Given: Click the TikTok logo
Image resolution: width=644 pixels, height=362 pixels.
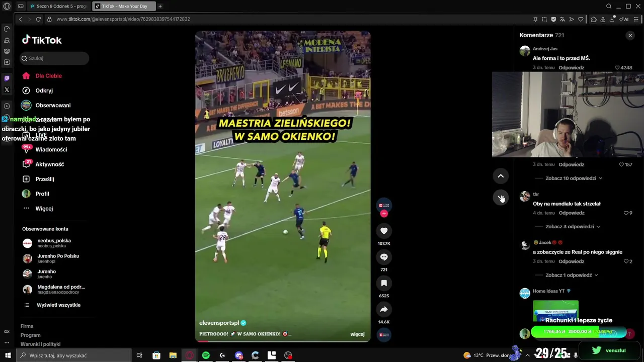Looking at the screenshot, I should coord(42,40).
